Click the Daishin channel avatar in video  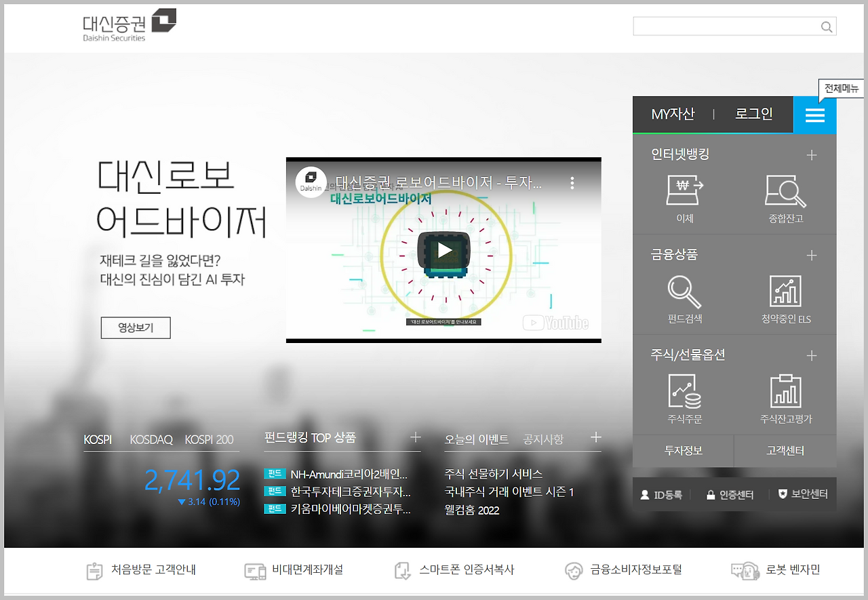(311, 182)
